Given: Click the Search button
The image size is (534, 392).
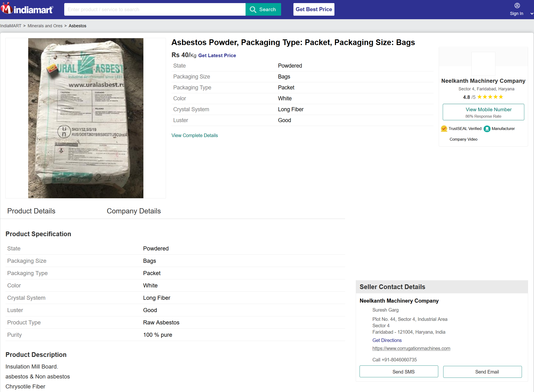Looking at the screenshot, I should [263, 9].
